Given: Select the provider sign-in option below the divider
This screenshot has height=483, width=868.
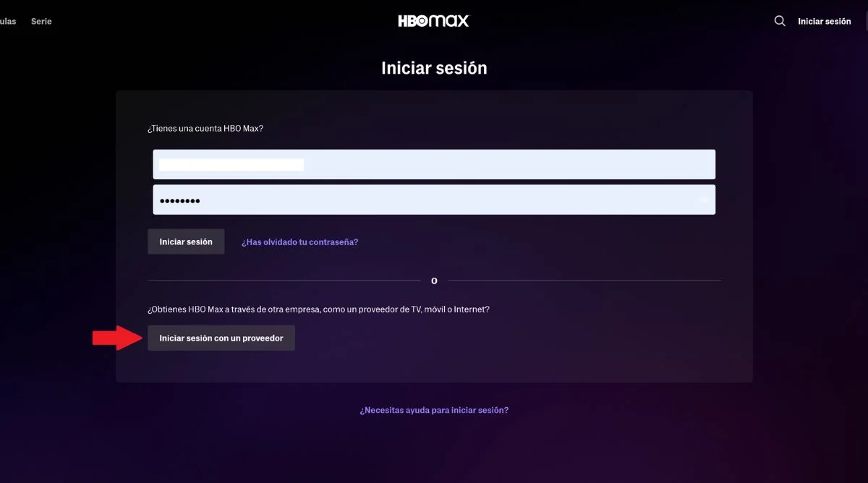Looking at the screenshot, I should tap(221, 338).
